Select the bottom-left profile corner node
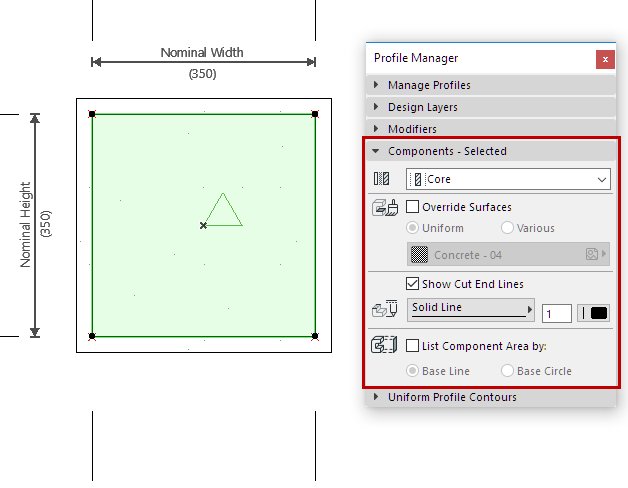This screenshot has height=488, width=628. click(92, 336)
